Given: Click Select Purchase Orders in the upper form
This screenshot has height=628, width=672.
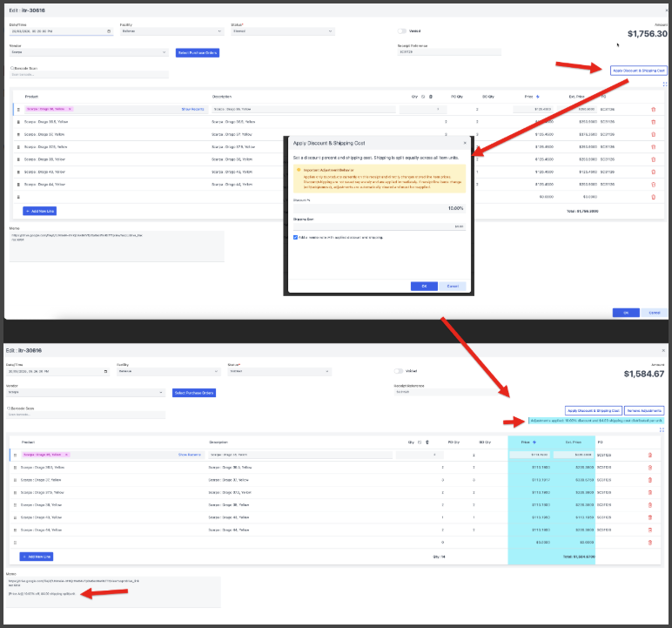Looking at the screenshot, I should pyautogui.click(x=198, y=53).
